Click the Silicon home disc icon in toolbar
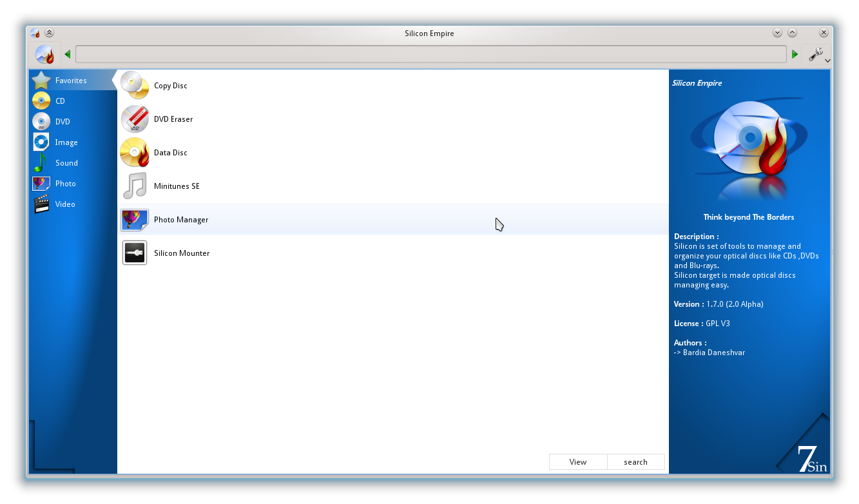859x504 pixels. click(44, 55)
